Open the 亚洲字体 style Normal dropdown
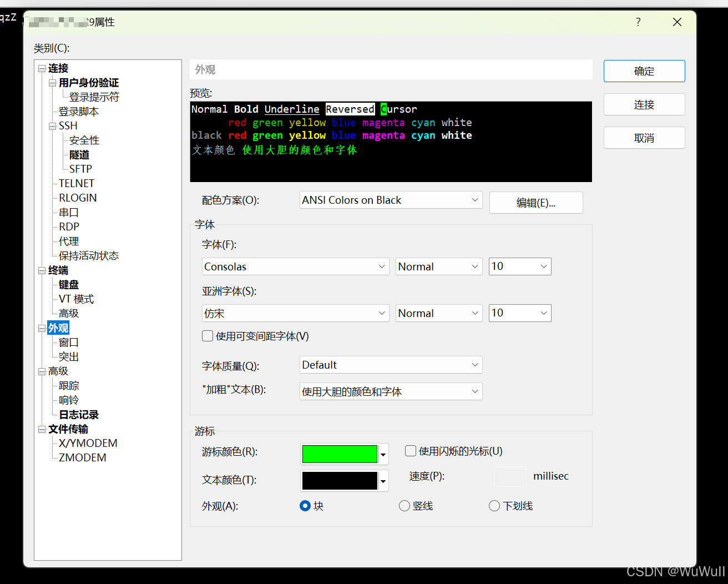728x584 pixels. coord(439,313)
